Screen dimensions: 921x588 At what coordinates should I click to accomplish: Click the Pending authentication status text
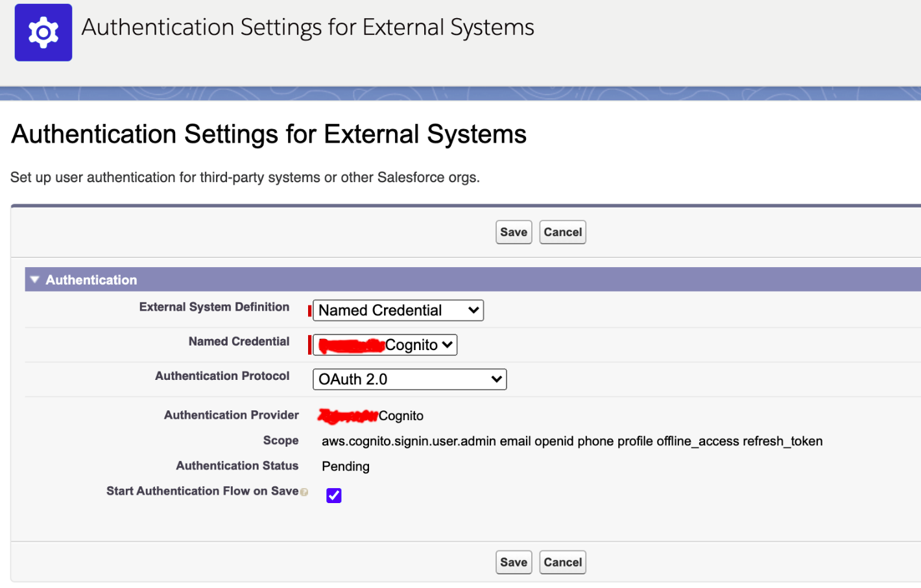(x=346, y=466)
